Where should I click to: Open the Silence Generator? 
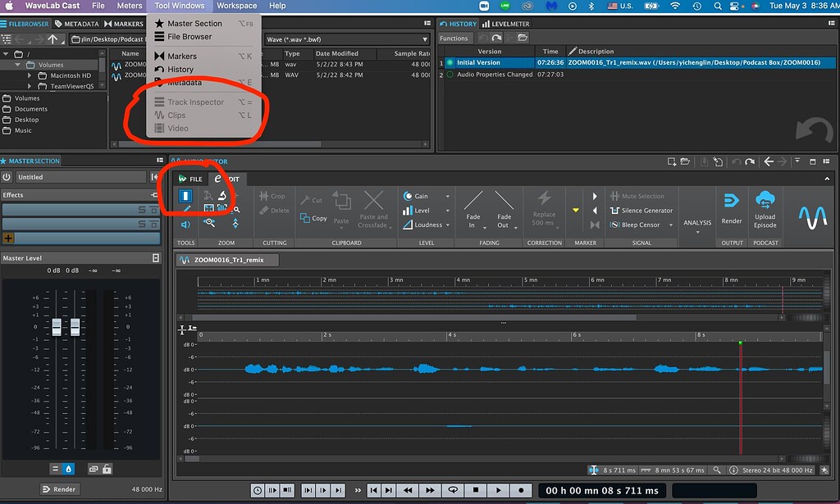pyautogui.click(x=641, y=210)
